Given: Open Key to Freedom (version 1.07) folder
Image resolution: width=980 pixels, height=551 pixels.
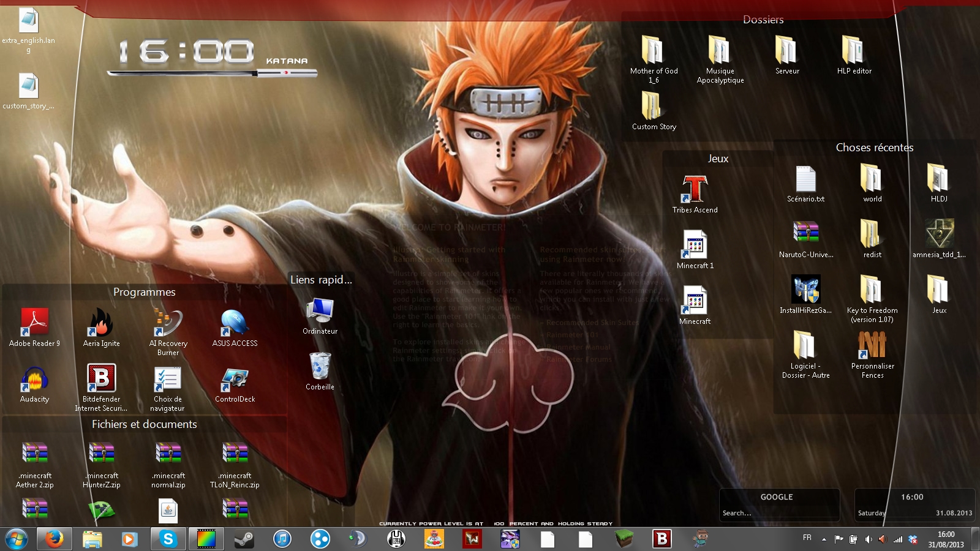Looking at the screenshot, I should point(872,299).
